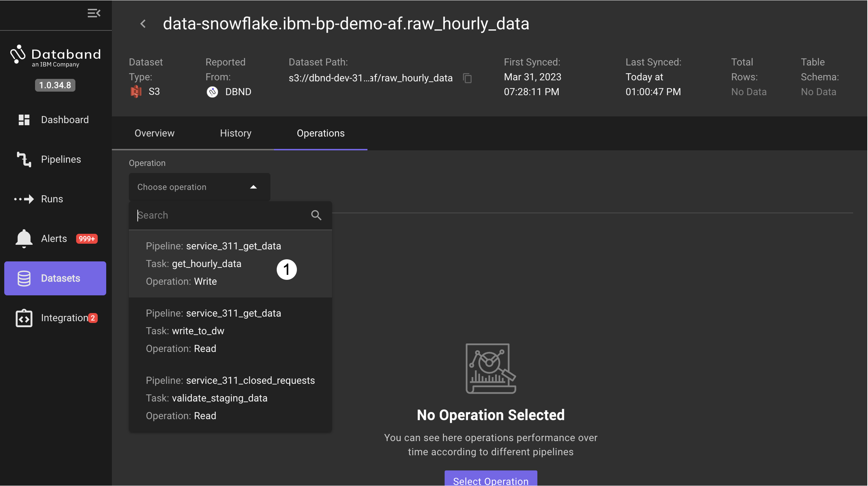The height and width of the screenshot is (486, 868).
Task: Switch to the History tab
Action: pos(236,133)
